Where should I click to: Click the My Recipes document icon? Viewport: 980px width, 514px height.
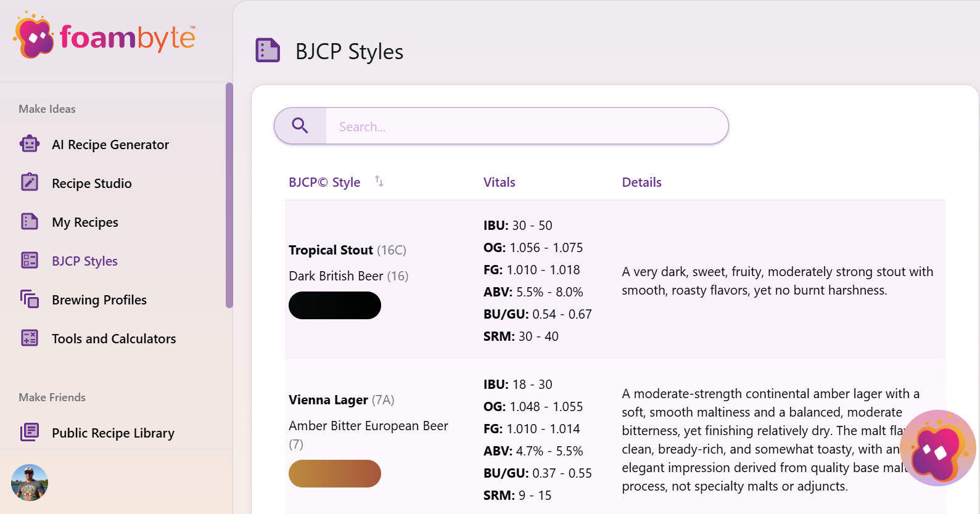(x=30, y=221)
